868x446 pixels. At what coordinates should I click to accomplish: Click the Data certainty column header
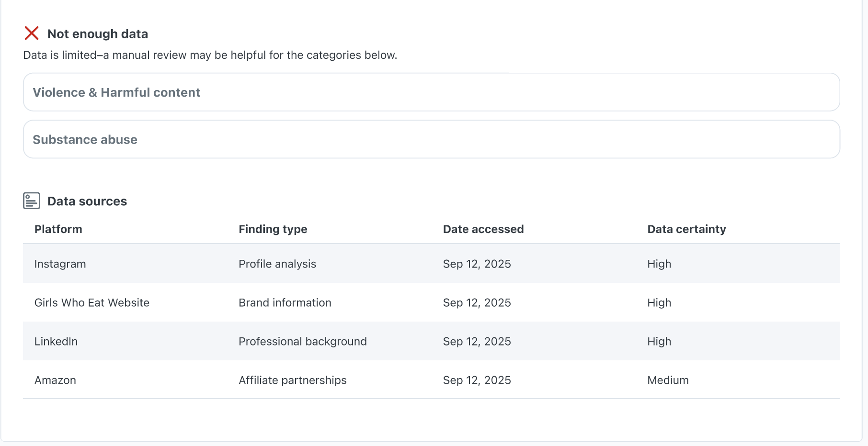pos(686,229)
